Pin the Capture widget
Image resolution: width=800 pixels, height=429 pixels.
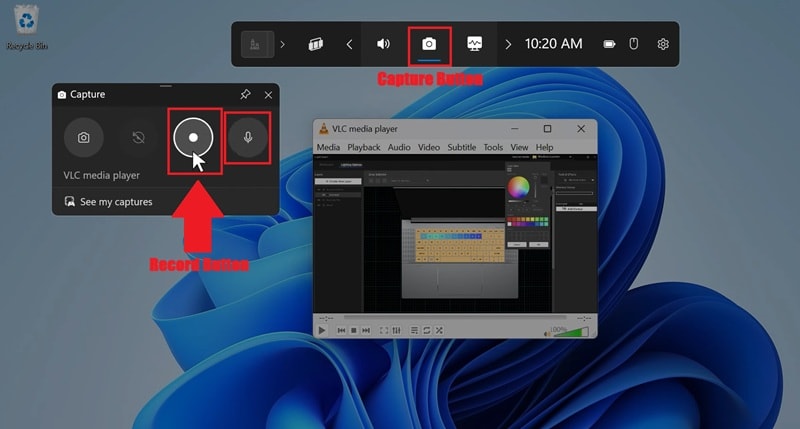[245, 94]
